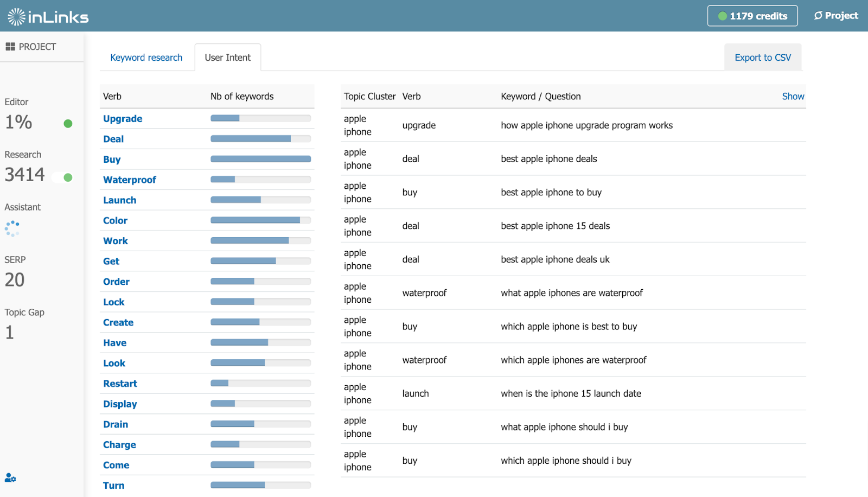Click the Assistant loading spinner icon

click(12, 228)
